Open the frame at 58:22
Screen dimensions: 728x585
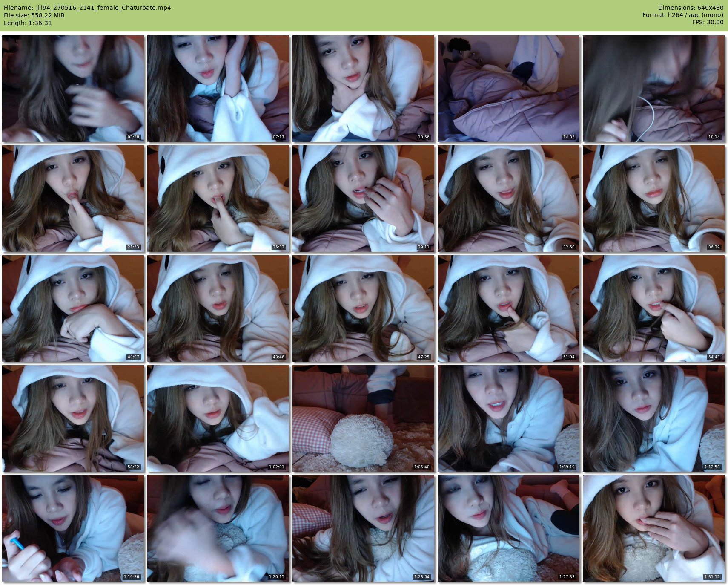(73, 418)
